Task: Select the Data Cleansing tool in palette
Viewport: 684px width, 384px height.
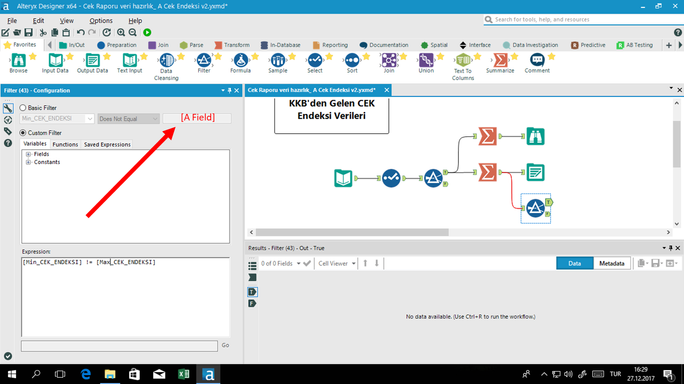Action: coord(166,67)
